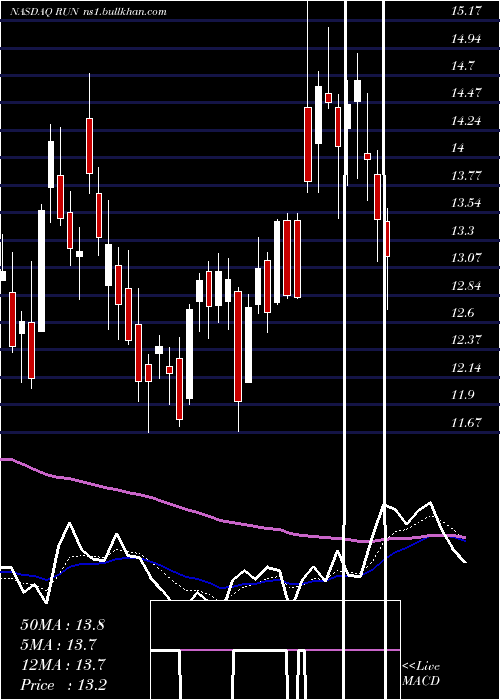This screenshot has width=500, height=700.
Task: Click the 12.37 price axis label
Action: tap(466, 340)
